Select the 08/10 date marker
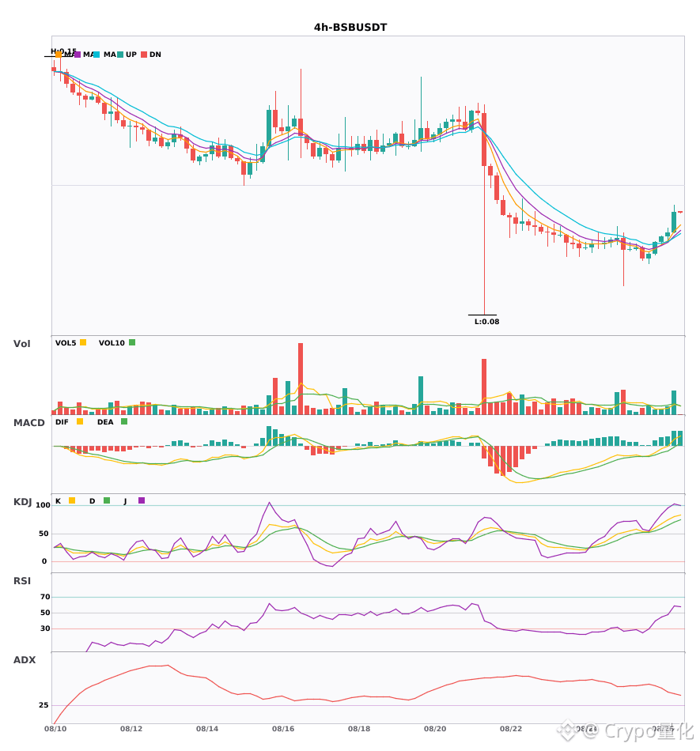 pyautogui.click(x=55, y=729)
